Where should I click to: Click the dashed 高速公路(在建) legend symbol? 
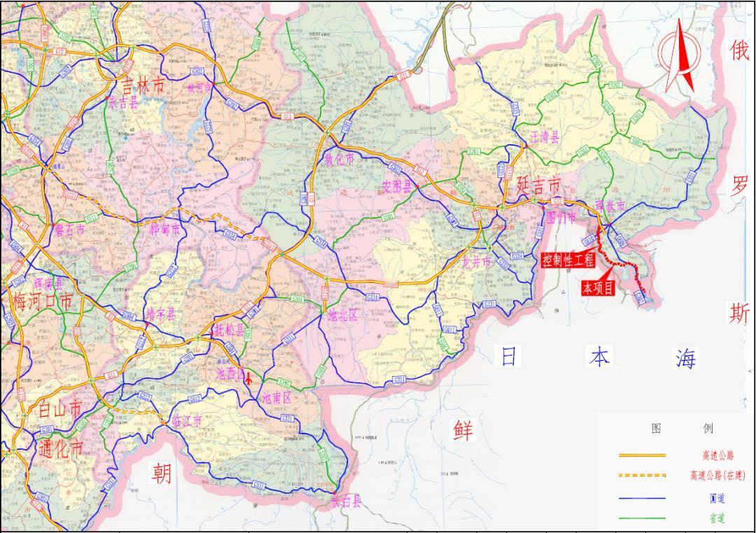click(642, 475)
